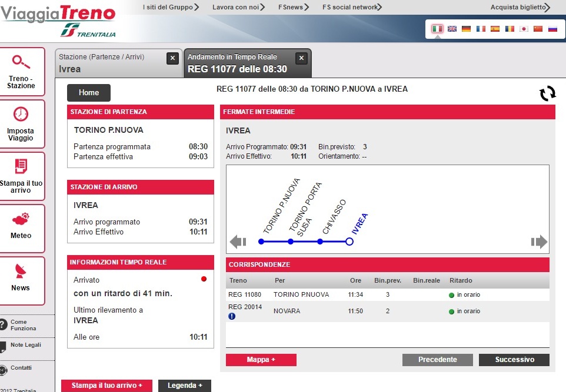Select the Japanese flag language
The height and width of the screenshot is (392, 566).
click(524, 28)
